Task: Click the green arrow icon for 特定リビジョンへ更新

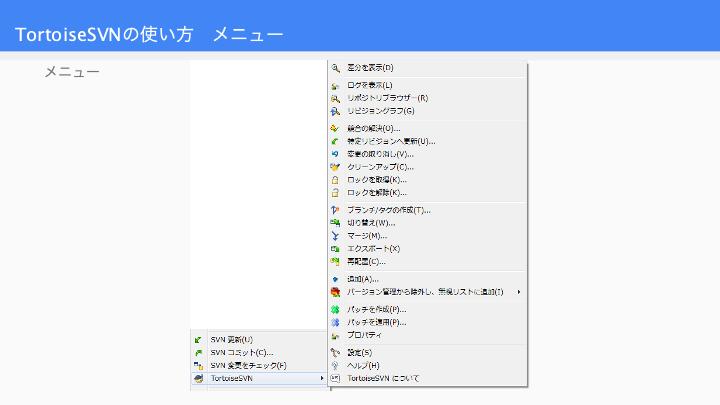Action: 335,141
